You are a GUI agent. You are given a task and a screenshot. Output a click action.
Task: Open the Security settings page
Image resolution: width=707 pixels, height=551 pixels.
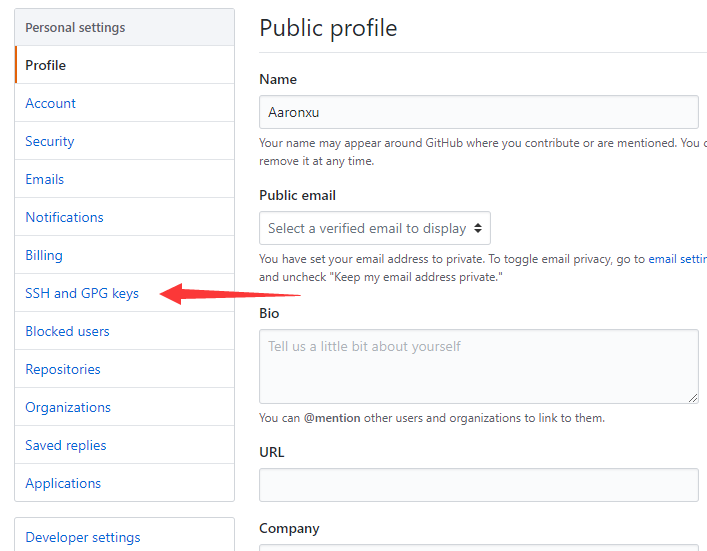50,141
